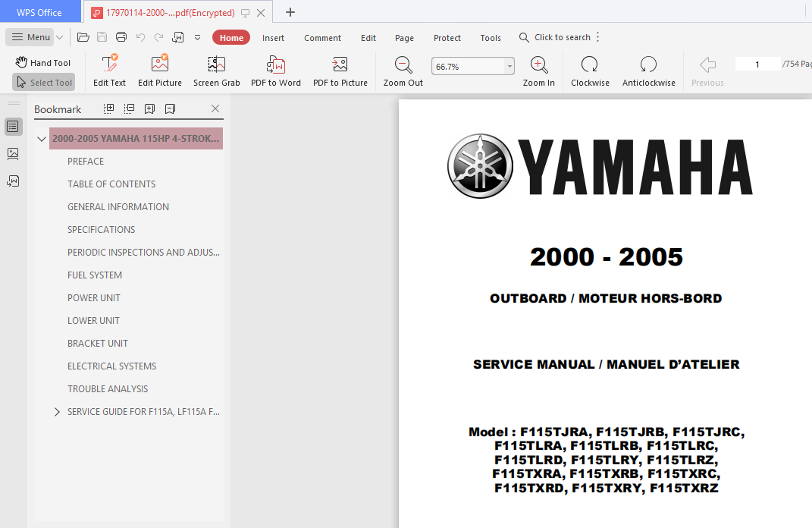This screenshot has width=812, height=528.
Task: Click the add bookmark icon
Action: [149, 108]
